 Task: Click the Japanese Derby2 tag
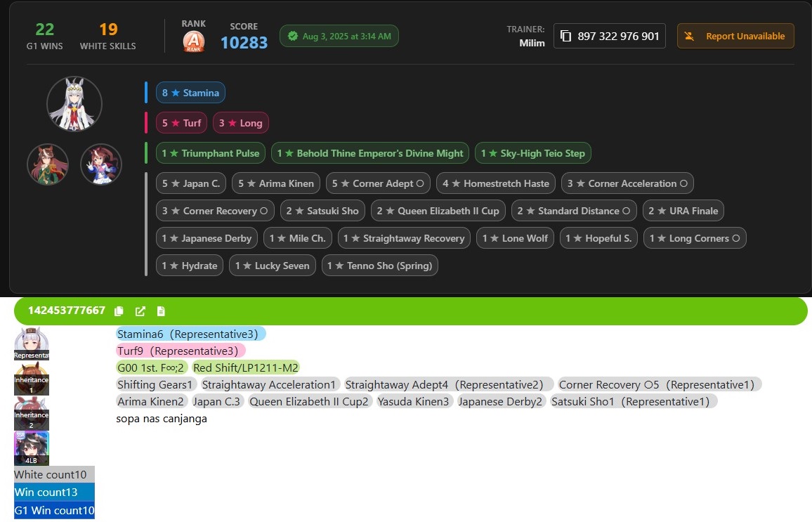pos(502,401)
